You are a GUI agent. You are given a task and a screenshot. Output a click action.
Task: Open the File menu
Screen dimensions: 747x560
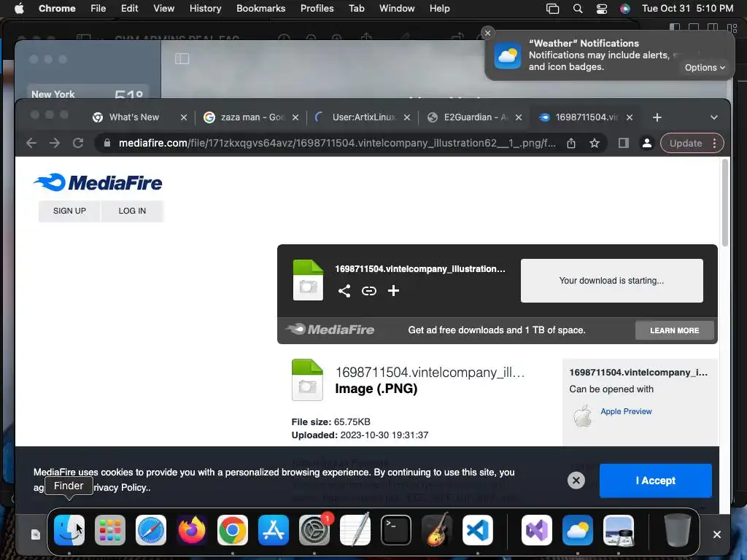98,9
